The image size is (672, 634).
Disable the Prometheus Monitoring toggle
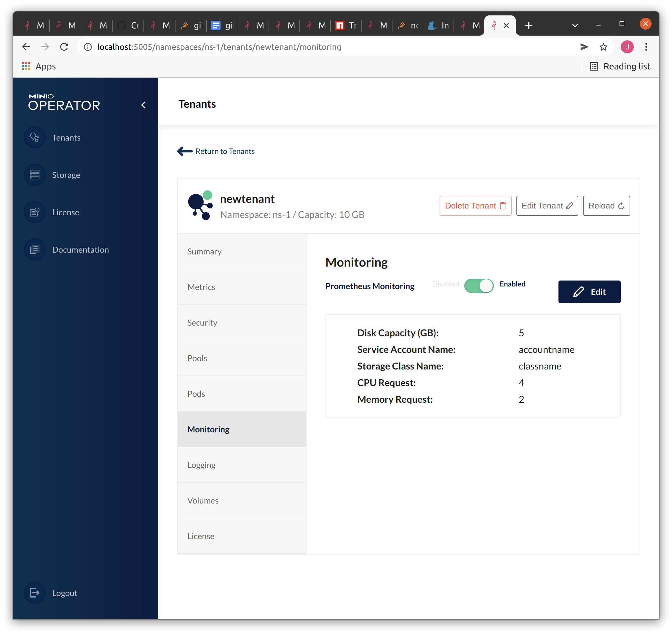(479, 286)
